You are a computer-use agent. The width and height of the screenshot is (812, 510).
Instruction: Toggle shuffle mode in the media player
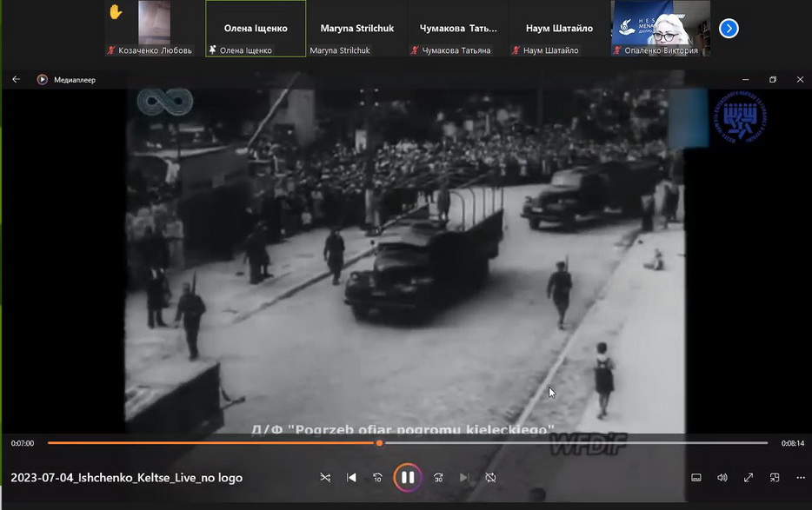[x=325, y=477]
